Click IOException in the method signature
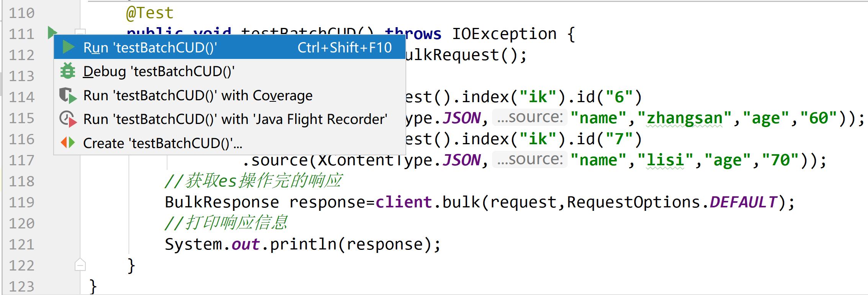Viewport: 868px width, 295px height. coord(504,34)
